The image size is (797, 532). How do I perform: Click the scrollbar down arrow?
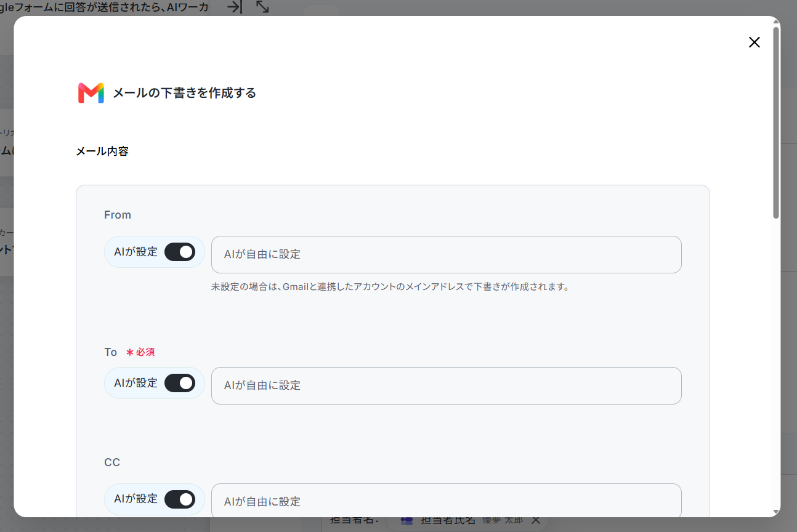(x=776, y=512)
